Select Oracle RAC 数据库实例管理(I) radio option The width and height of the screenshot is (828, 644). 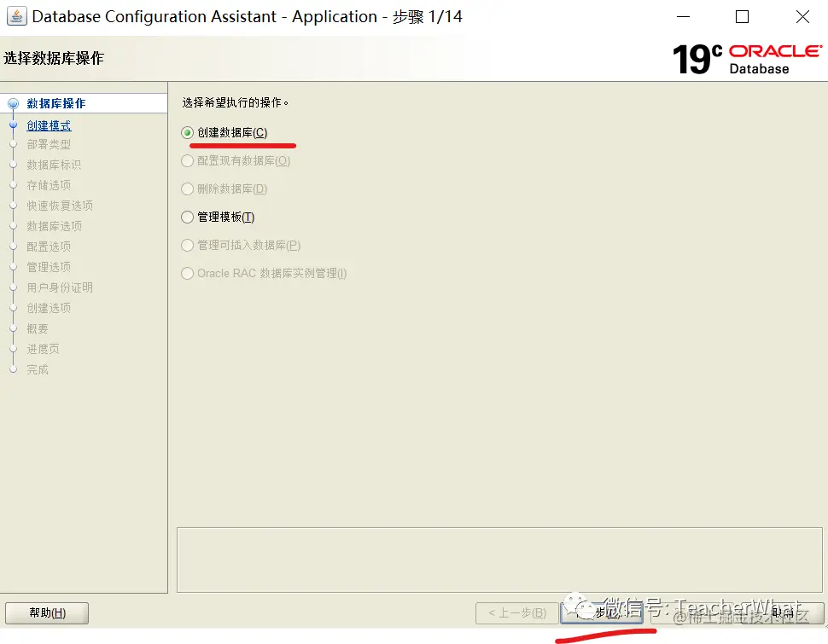187,274
